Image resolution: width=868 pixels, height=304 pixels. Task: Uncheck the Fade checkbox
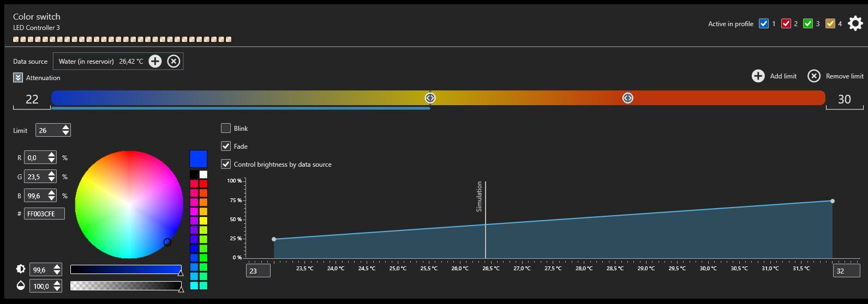pos(226,147)
